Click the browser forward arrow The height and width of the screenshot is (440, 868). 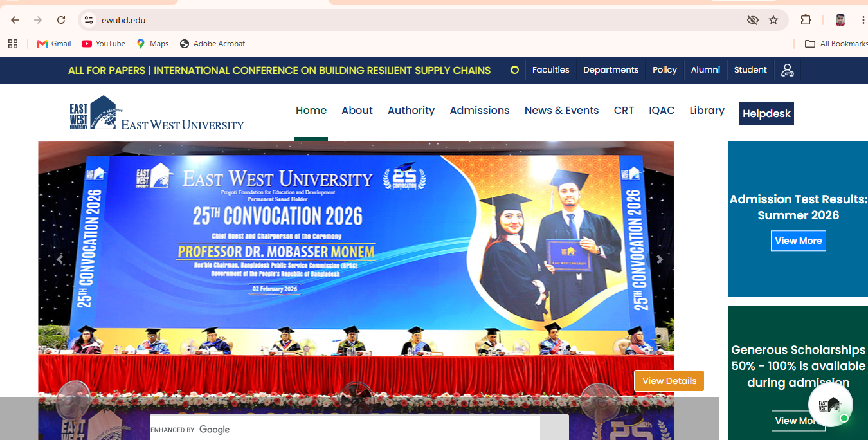(37, 20)
